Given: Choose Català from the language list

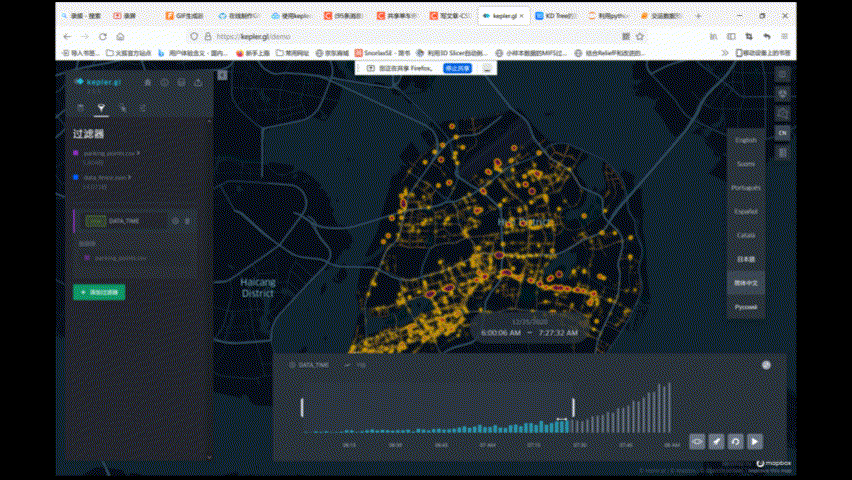Looking at the screenshot, I should tap(746, 235).
